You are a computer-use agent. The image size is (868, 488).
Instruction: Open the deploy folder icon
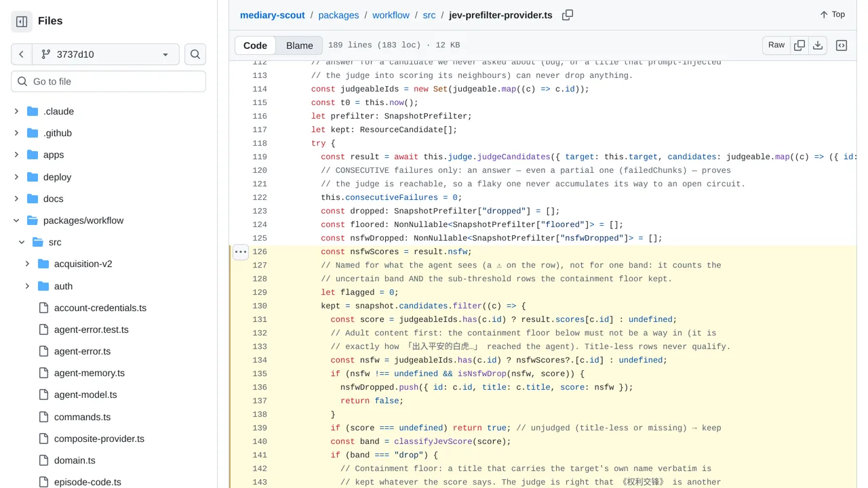click(33, 177)
